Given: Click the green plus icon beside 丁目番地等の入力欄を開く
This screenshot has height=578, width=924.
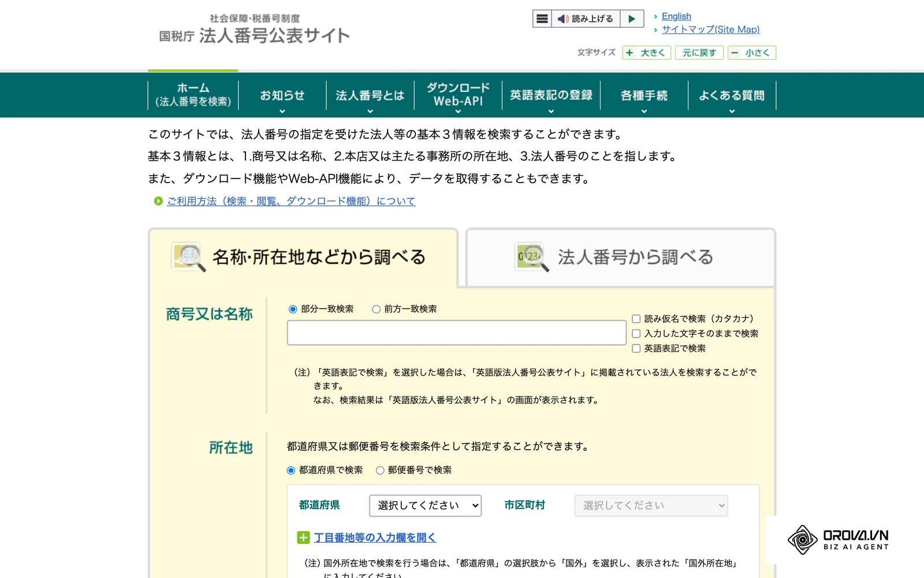Looking at the screenshot, I should pos(303,538).
